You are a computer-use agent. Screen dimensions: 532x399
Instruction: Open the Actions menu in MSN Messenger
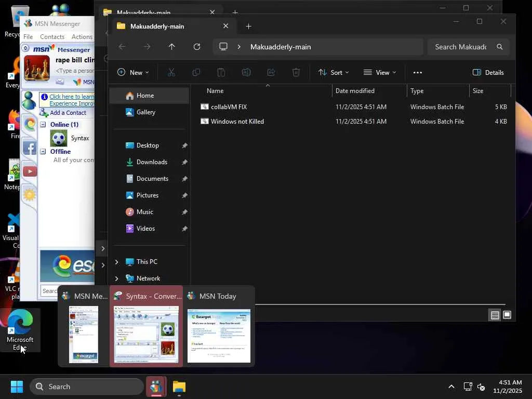[x=82, y=37]
